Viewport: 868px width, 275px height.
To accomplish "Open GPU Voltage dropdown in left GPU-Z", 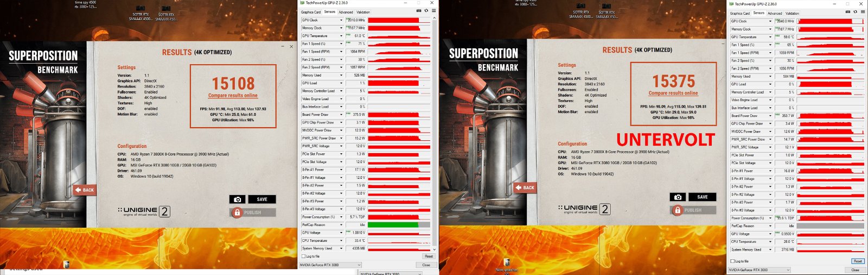I will pyautogui.click(x=341, y=233).
